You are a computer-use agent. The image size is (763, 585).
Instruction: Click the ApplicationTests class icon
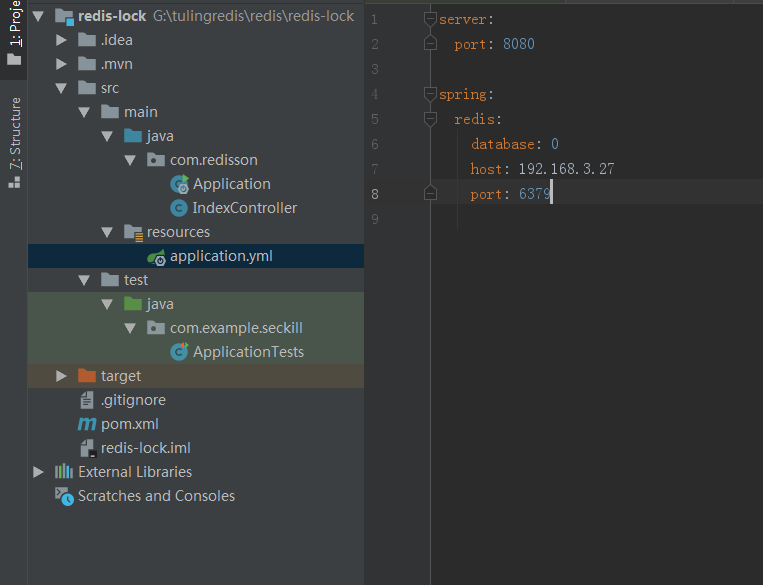tap(179, 351)
